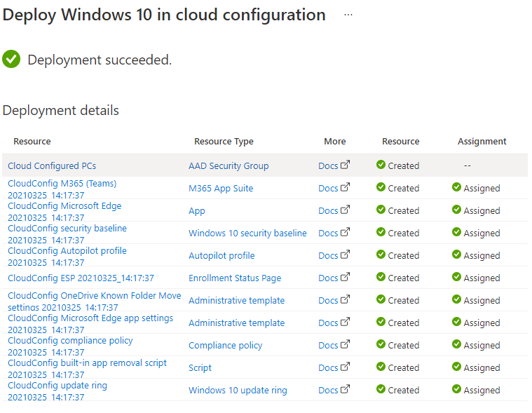Select the AAD Security Group type cell
The width and height of the screenshot is (532, 413).
pyautogui.click(x=229, y=165)
